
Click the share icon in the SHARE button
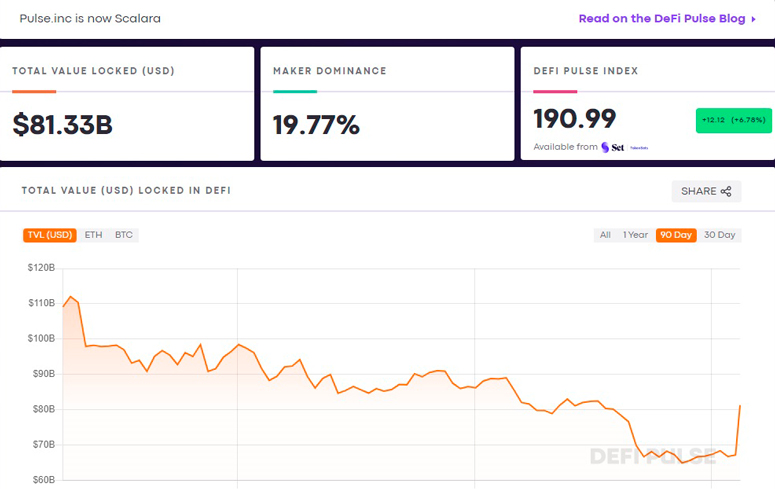coord(726,191)
